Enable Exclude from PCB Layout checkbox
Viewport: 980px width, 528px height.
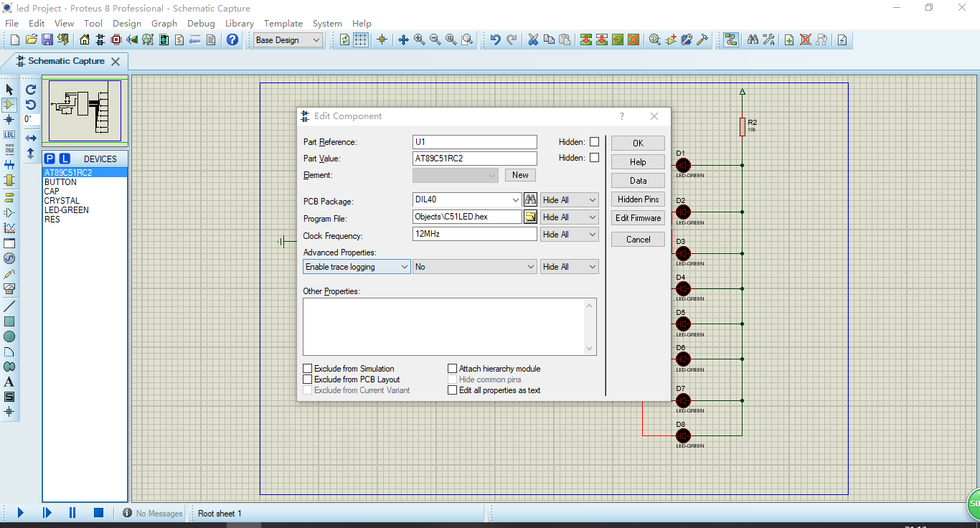point(308,379)
